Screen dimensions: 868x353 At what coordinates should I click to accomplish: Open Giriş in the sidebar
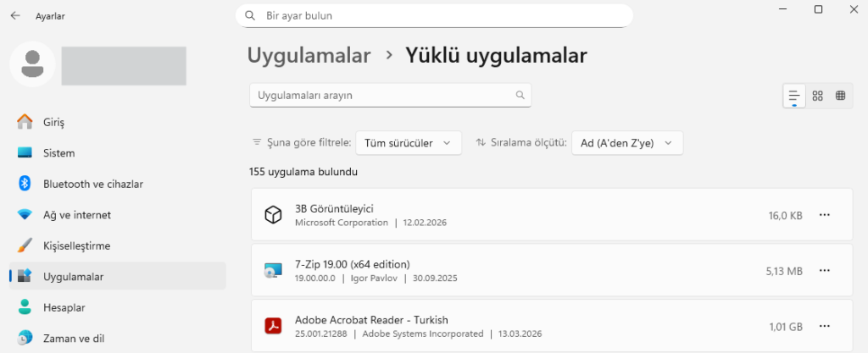(x=54, y=122)
